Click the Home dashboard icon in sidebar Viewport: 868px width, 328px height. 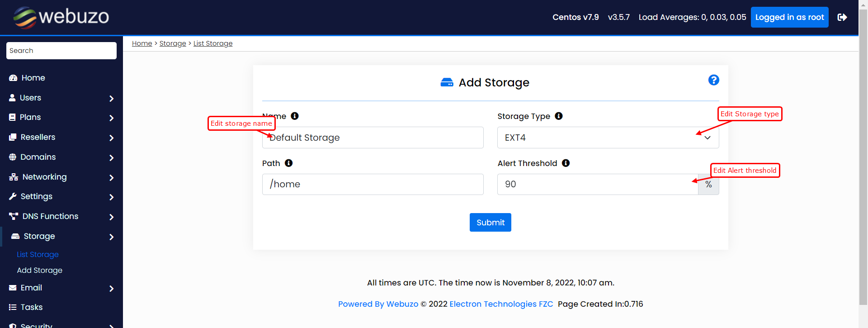tap(13, 78)
